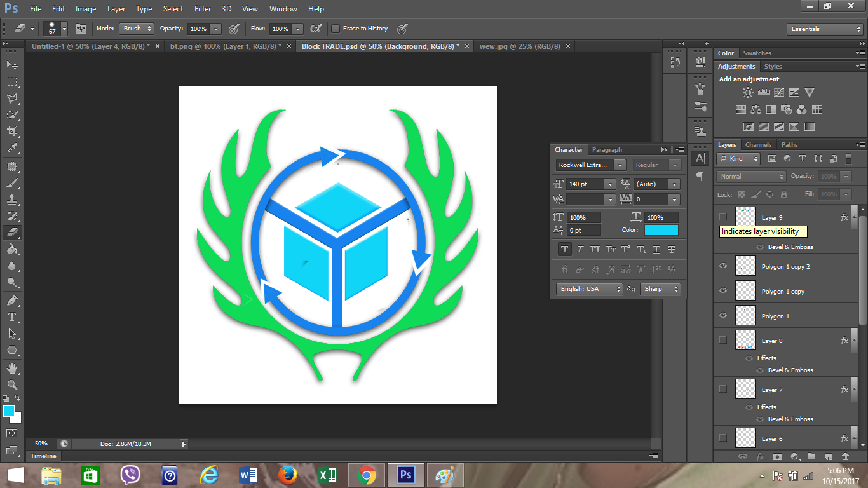The width and height of the screenshot is (868, 488).
Task: Hide the Polygon 1 layer
Action: point(723,316)
